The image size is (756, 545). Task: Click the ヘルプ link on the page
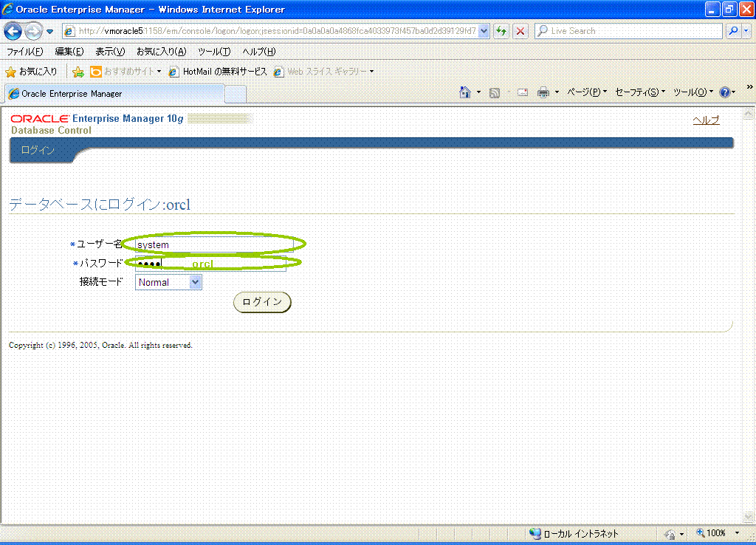pos(706,120)
